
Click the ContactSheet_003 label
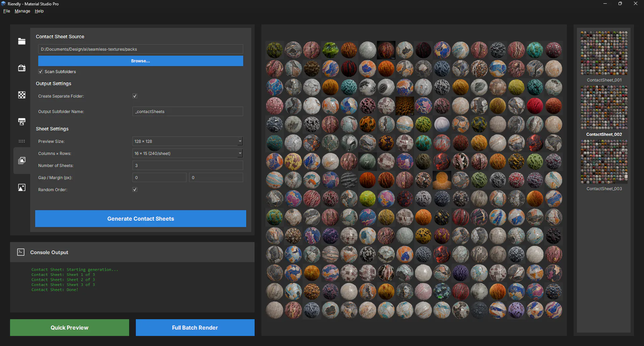tap(604, 189)
